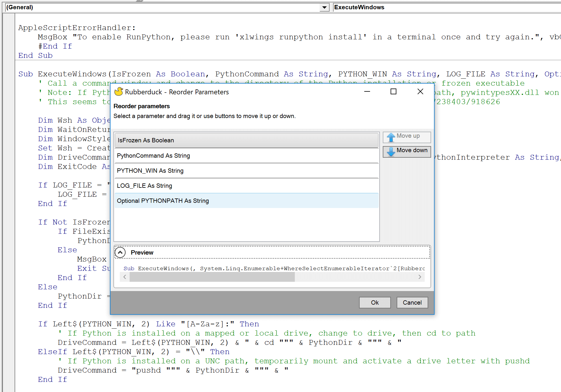Minimize the Reorder Parameters dialog

click(x=367, y=92)
